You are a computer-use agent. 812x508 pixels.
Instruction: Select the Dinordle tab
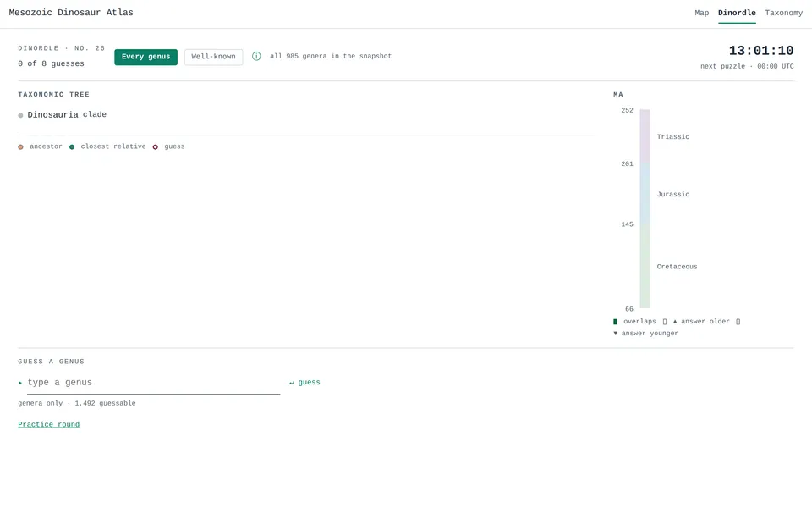[737, 13]
